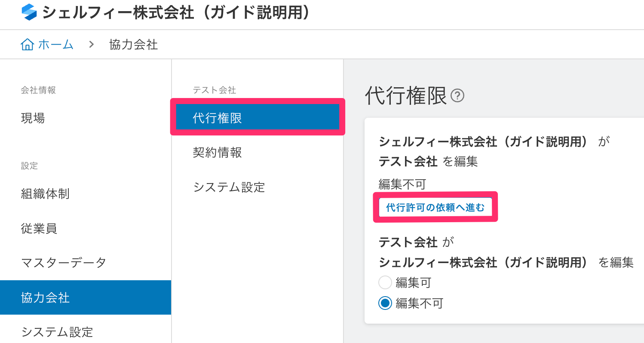Open 組織体制 in the sidebar
644x343 pixels.
(45, 194)
